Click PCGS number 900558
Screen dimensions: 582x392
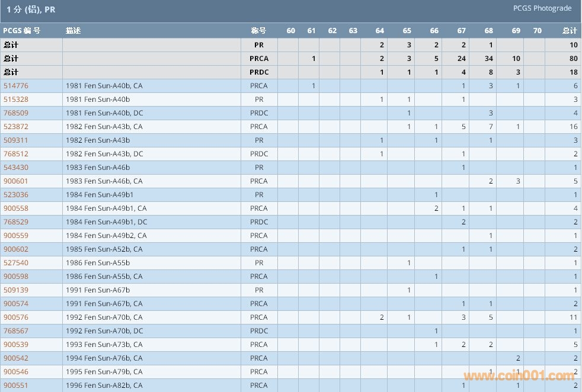16,208
